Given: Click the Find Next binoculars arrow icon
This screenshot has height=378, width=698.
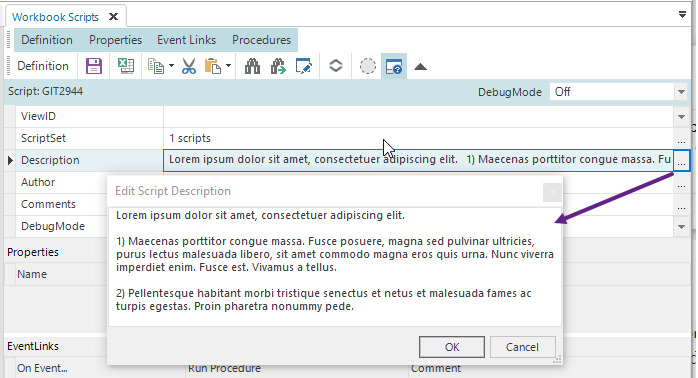Looking at the screenshot, I should (278, 66).
